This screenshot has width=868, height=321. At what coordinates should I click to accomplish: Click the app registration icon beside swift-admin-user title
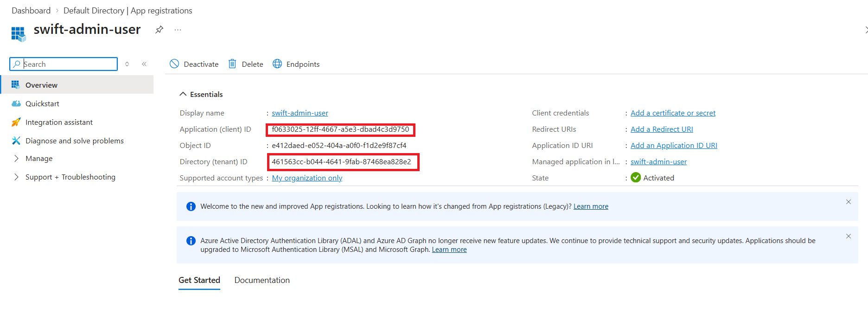coord(19,34)
